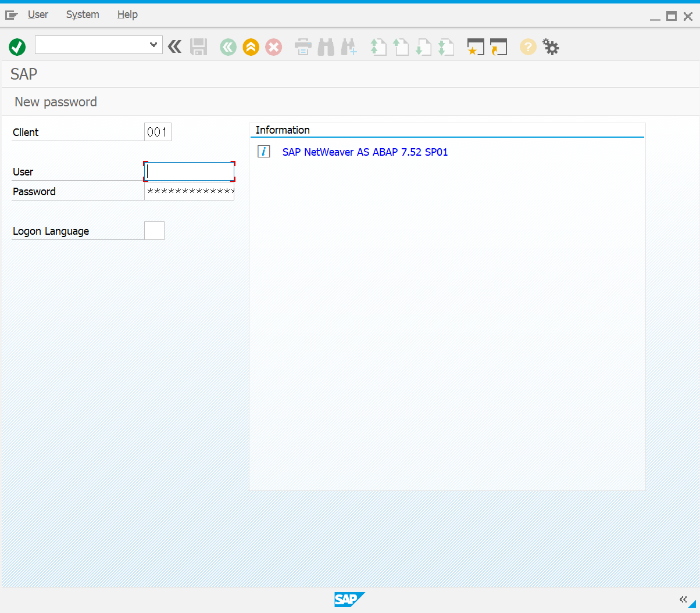This screenshot has width=700, height=613.
Task: Click the Next Page icon
Action: [423, 47]
